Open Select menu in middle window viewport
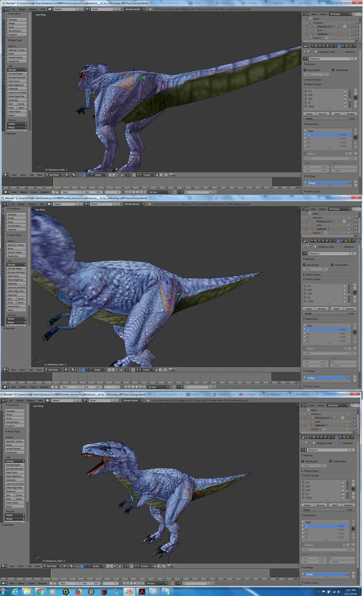This screenshot has height=596, width=364. click(x=23, y=370)
